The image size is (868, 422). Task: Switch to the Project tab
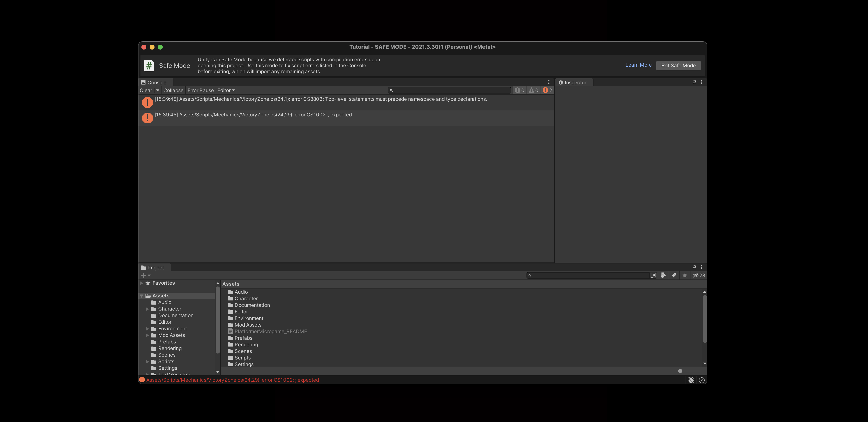155,268
